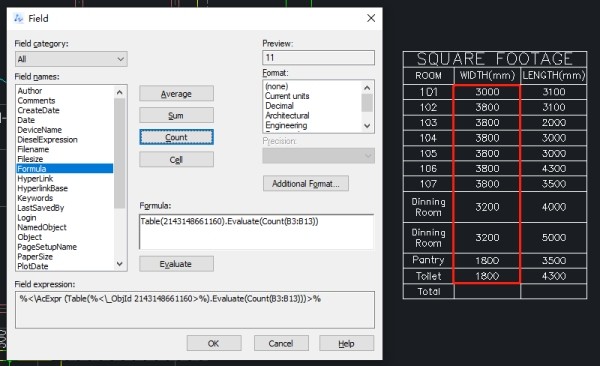Open the Field category dropdown
The height and width of the screenshot is (366, 600).
71,59
